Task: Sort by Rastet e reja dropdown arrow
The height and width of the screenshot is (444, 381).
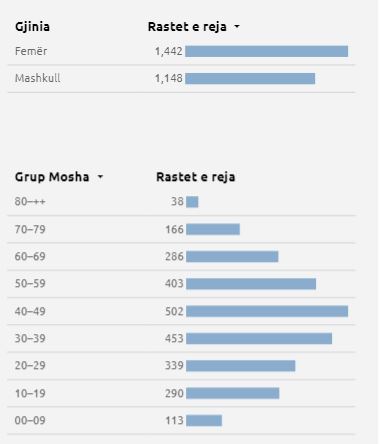Action: 237,27
